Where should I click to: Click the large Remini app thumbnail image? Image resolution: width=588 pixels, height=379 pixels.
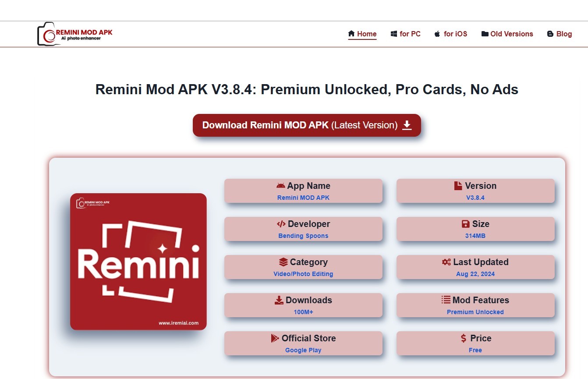click(x=138, y=262)
